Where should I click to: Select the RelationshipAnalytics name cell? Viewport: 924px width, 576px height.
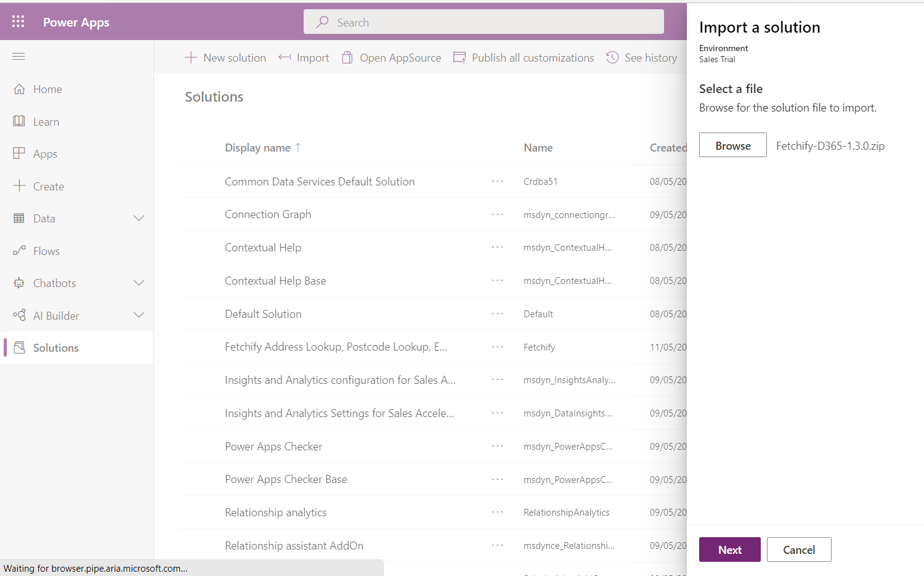point(566,512)
